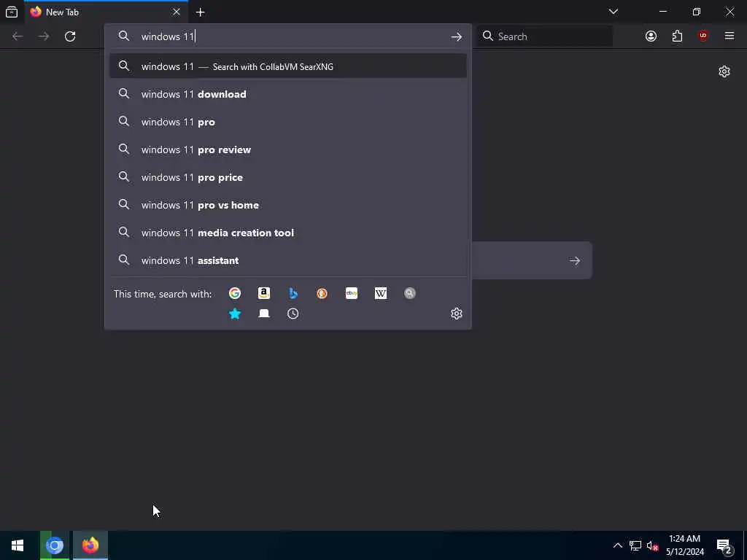The image size is (747, 560).
Task: Search with the gray magnifier search engine icon
Action: click(410, 293)
